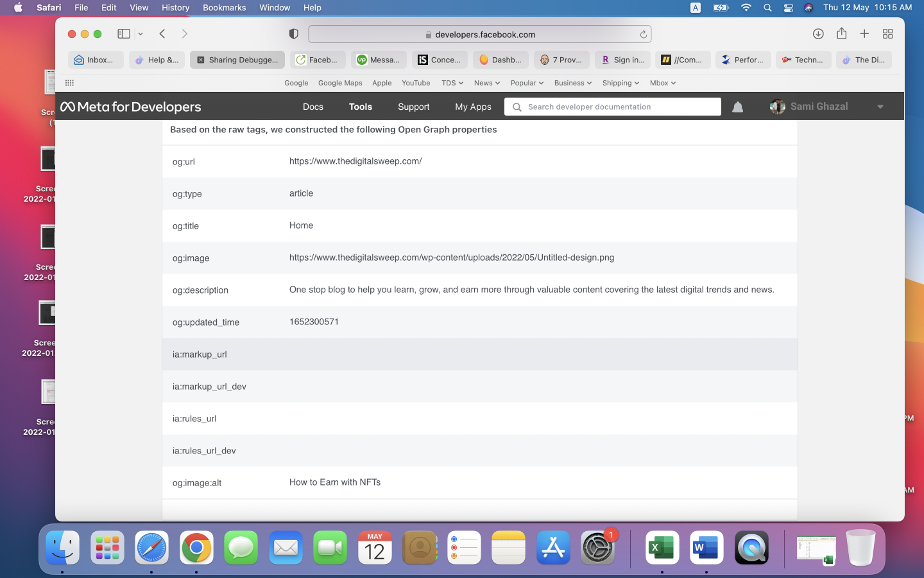
Task: Open Google Chrome from the Dock
Action: (x=196, y=548)
